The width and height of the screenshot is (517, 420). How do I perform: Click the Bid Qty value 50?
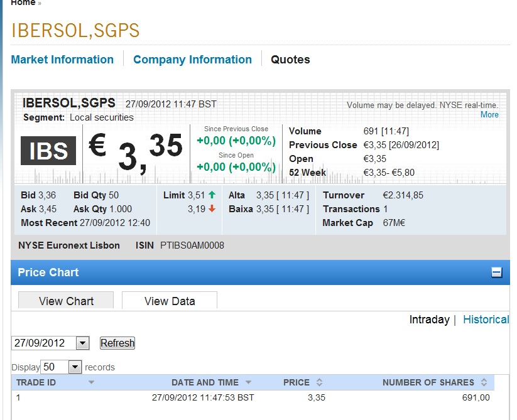[x=114, y=195]
